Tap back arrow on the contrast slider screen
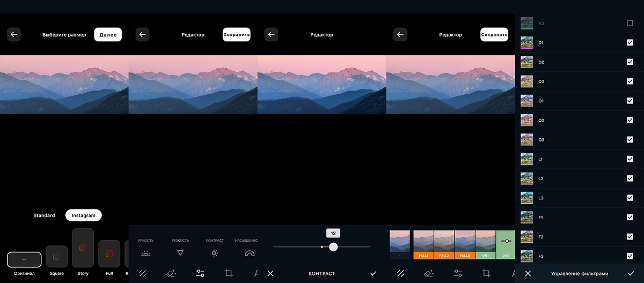The image size is (644, 283). click(x=271, y=34)
